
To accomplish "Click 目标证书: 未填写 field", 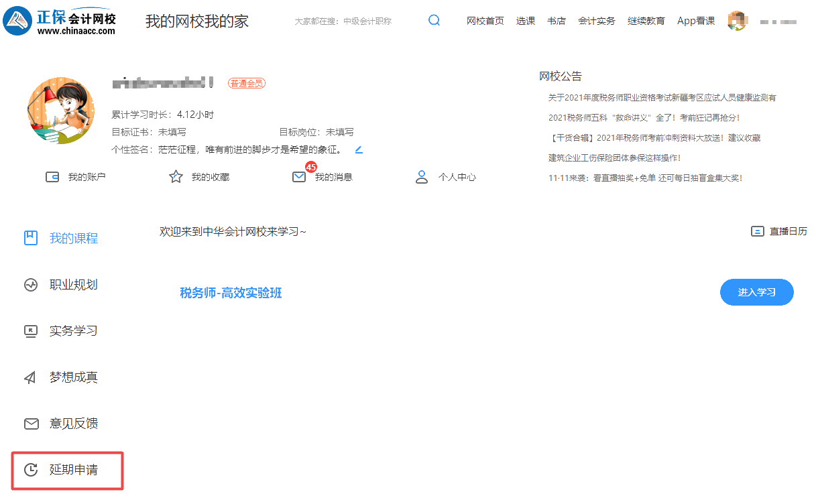I will click(149, 132).
